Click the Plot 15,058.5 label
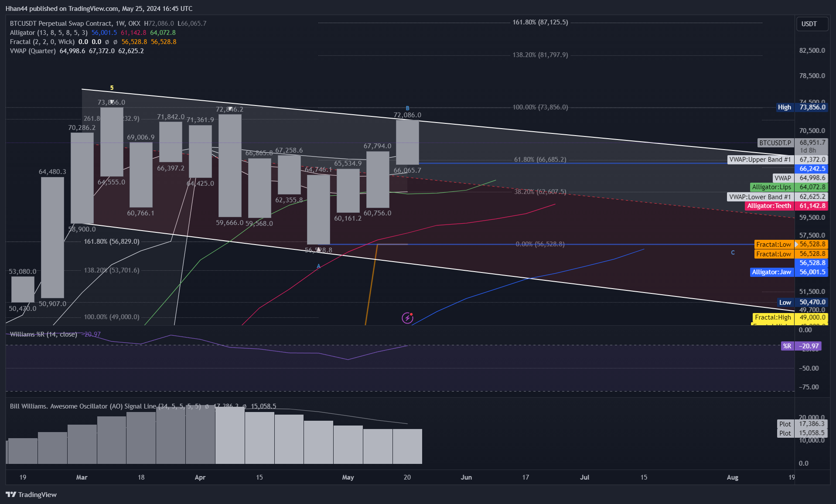This screenshot has width=836, height=504. pos(803,433)
